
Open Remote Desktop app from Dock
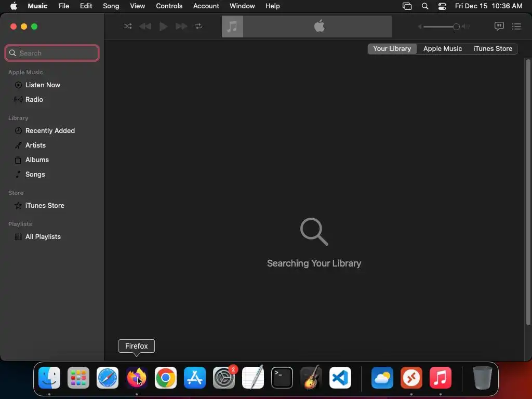pos(411,378)
